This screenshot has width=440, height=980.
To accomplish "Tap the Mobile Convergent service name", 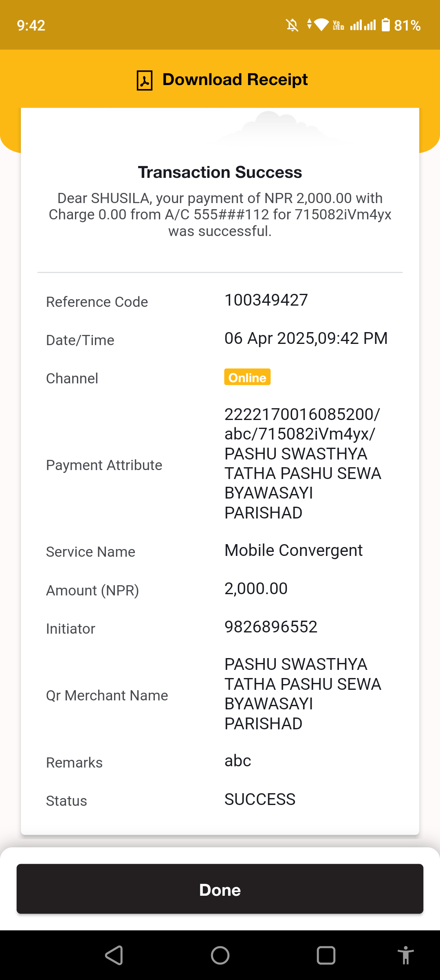I will [x=293, y=551].
